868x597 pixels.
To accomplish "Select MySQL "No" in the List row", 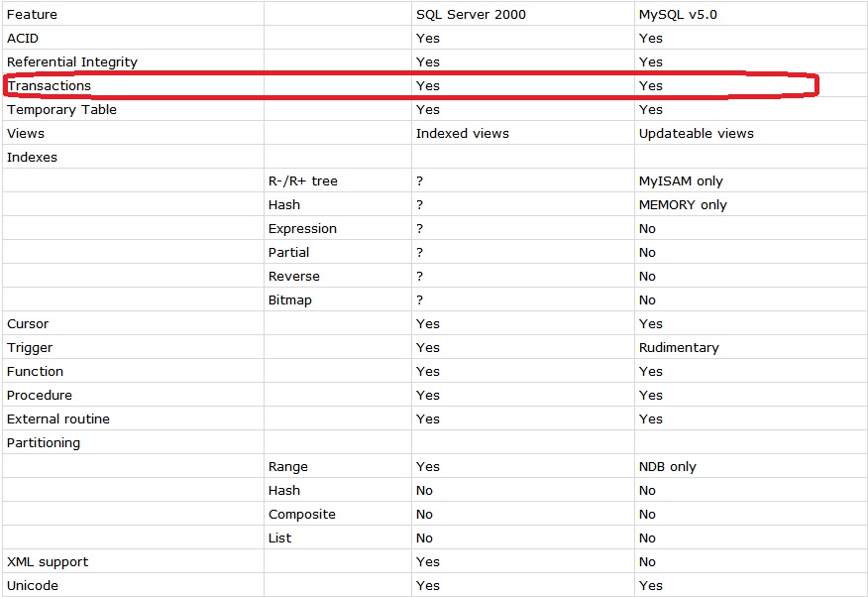I will (647, 538).
